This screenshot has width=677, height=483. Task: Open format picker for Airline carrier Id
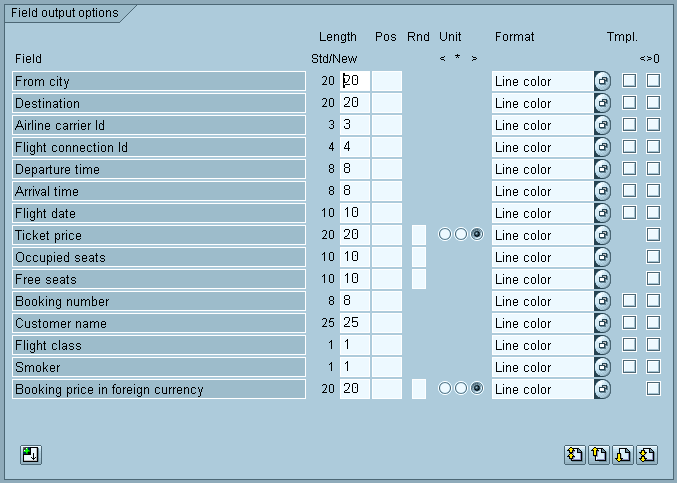coord(602,125)
